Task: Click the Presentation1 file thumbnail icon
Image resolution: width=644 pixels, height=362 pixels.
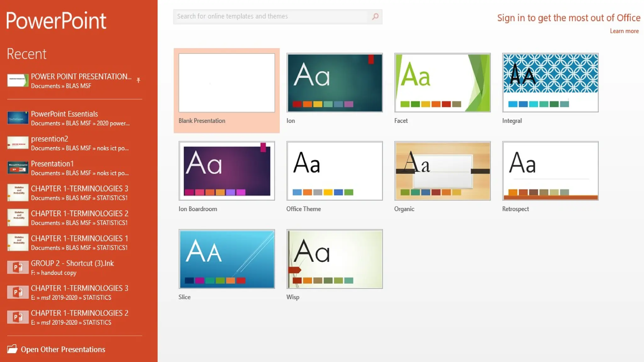Action: (18, 168)
